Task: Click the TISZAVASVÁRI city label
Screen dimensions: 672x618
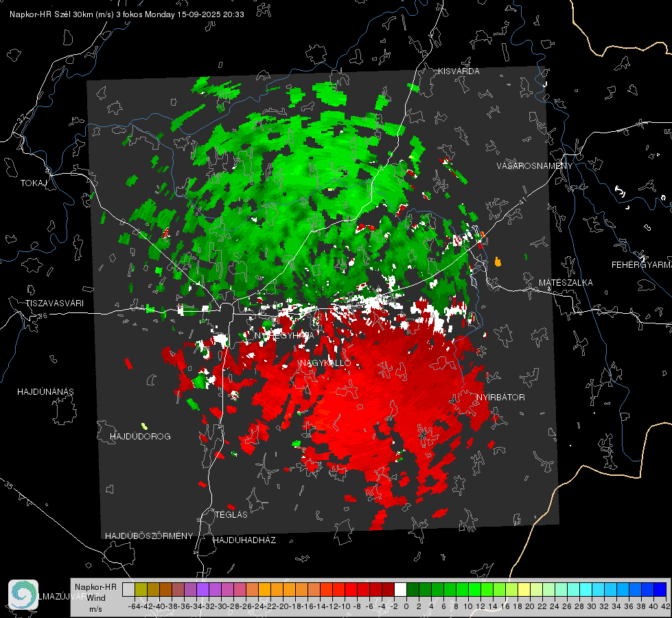Action: tap(54, 304)
